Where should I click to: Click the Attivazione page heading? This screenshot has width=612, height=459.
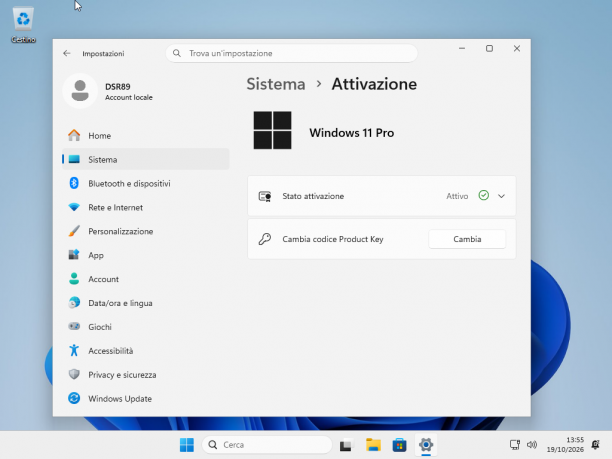pyautogui.click(x=374, y=84)
